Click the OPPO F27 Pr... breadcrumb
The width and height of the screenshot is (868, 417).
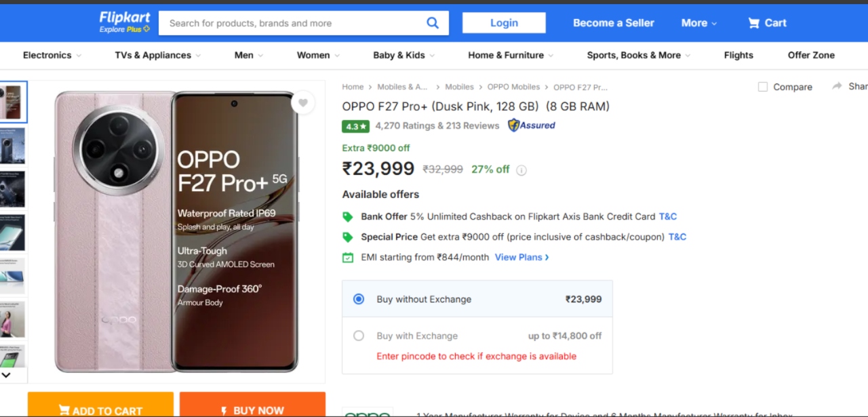coord(580,87)
